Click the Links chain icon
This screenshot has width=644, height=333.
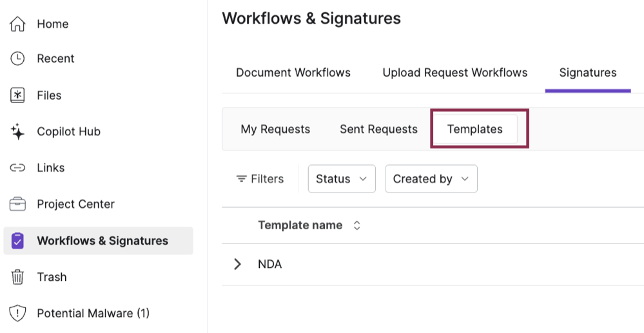(x=18, y=167)
